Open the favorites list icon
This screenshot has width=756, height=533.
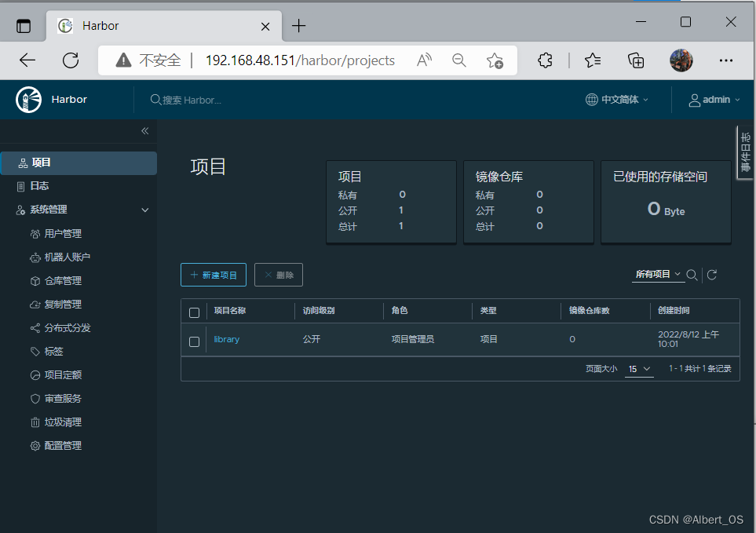click(x=593, y=60)
